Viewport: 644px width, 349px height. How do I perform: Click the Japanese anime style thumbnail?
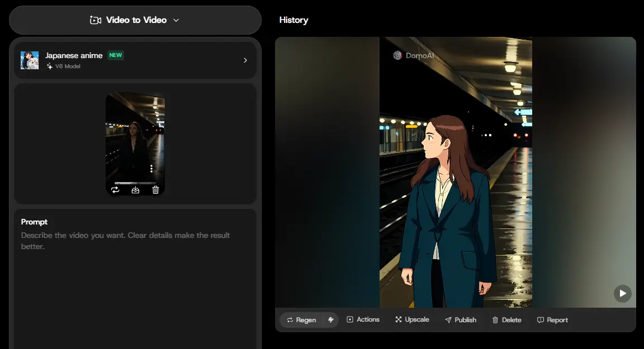pos(30,60)
